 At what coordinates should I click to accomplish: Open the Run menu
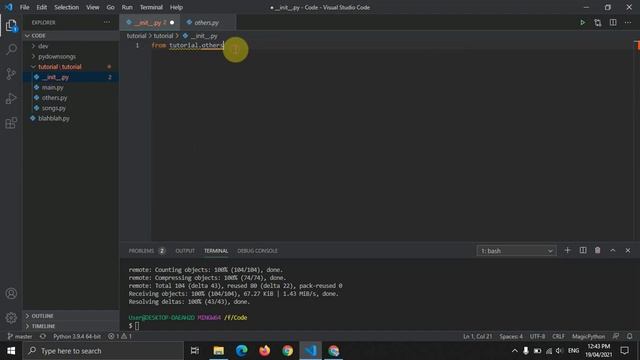pyautogui.click(x=127, y=7)
